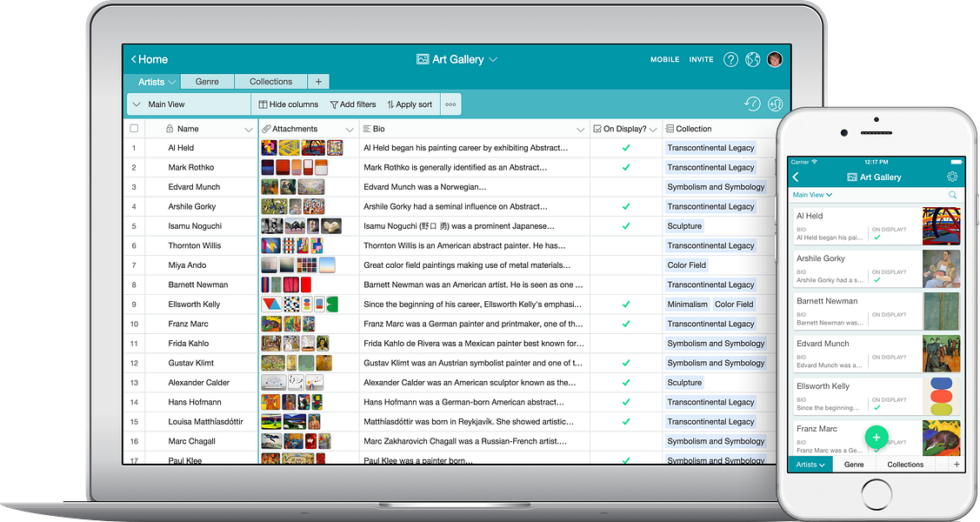Click the paperclip icon in Attachments header

(x=266, y=129)
